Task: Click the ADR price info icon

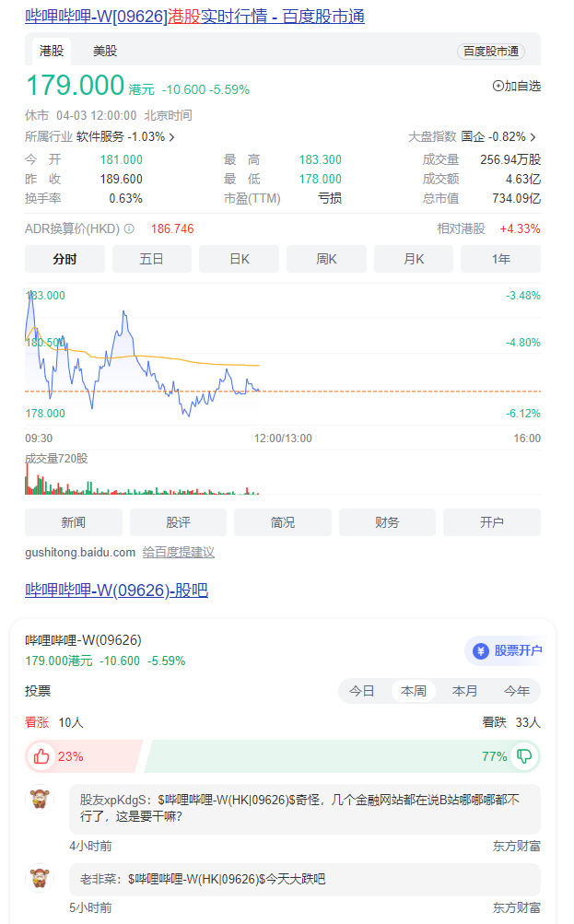Action: coord(129,228)
